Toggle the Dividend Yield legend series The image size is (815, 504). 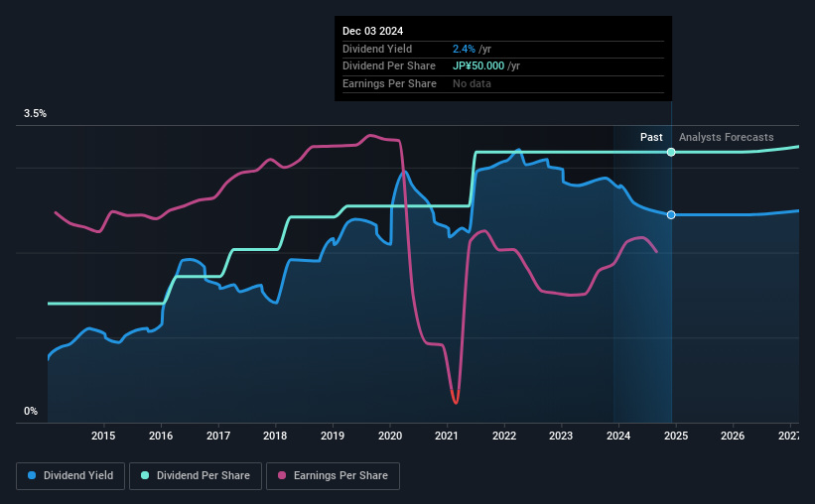[70, 476]
